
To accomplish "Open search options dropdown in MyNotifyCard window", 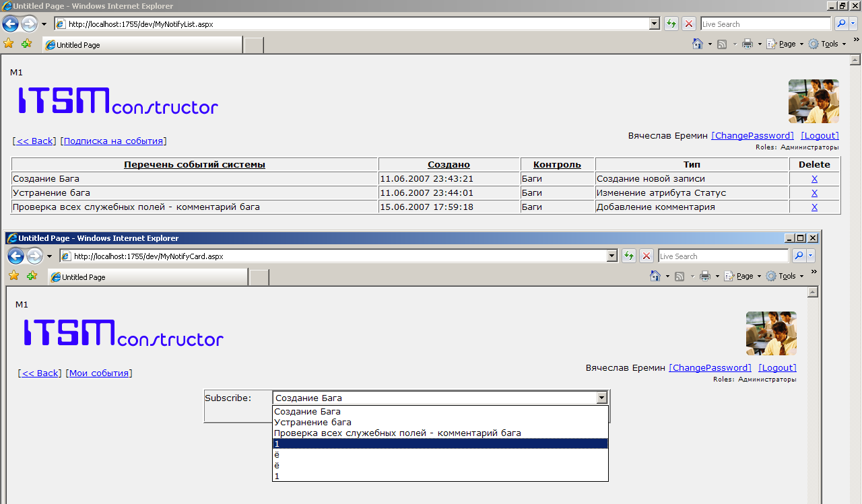I will [x=811, y=256].
